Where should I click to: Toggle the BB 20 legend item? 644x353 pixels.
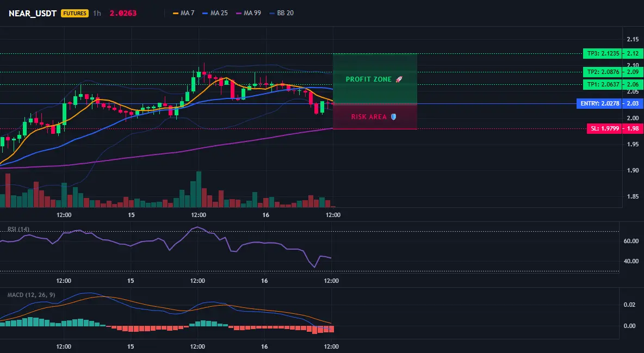[x=282, y=13]
